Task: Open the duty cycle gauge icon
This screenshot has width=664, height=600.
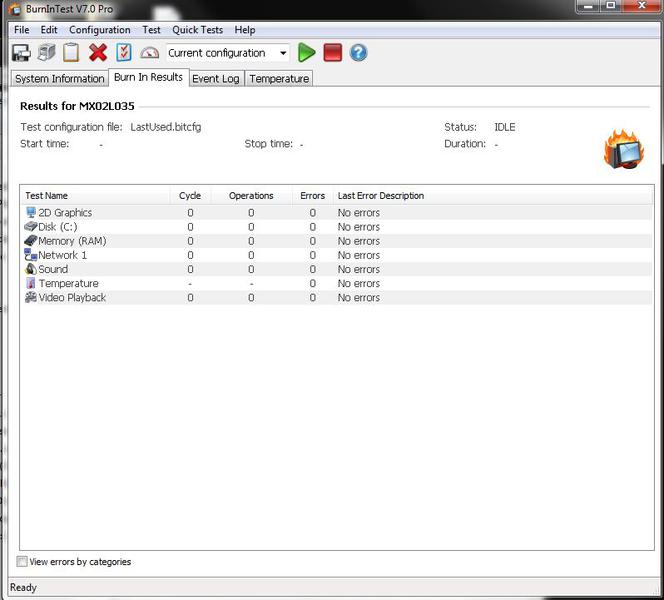Action: point(149,53)
